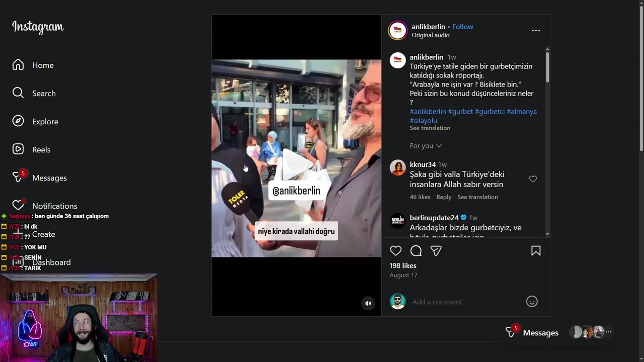Open #gurbet hashtag

(460, 112)
